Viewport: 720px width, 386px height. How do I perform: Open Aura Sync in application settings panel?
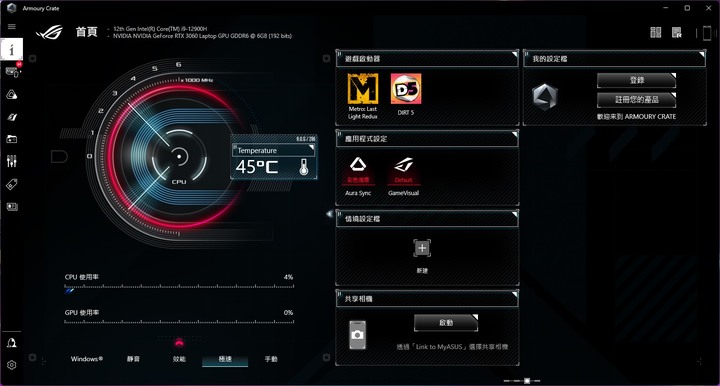click(x=358, y=177)
